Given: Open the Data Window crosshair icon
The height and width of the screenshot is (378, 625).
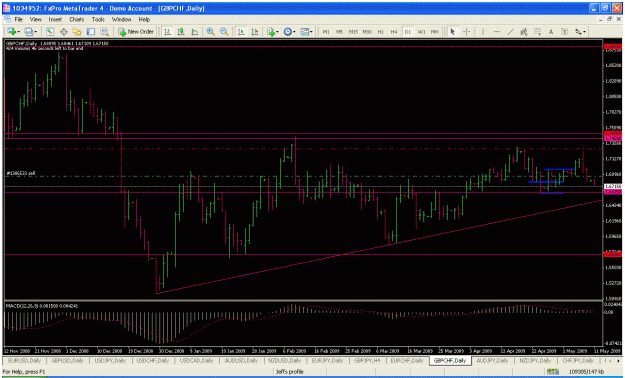Looking at the screenshot, I should point(63,32).
